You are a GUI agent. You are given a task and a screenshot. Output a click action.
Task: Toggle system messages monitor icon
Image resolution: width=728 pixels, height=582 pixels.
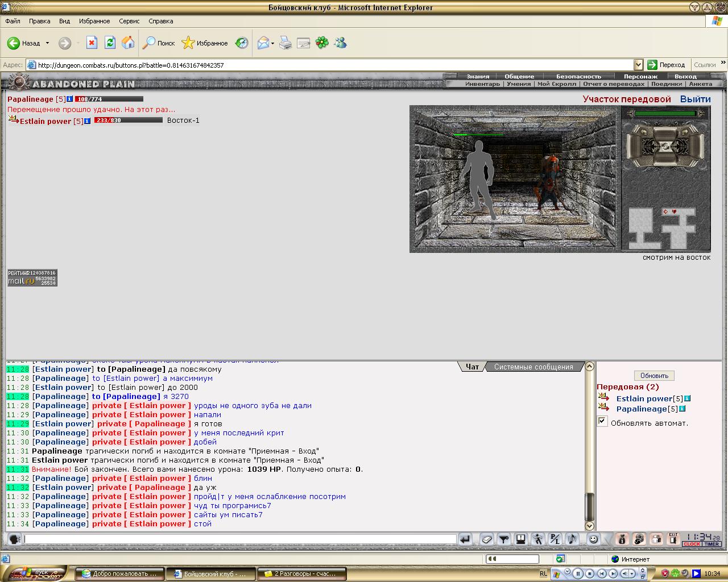click(520, 539)
